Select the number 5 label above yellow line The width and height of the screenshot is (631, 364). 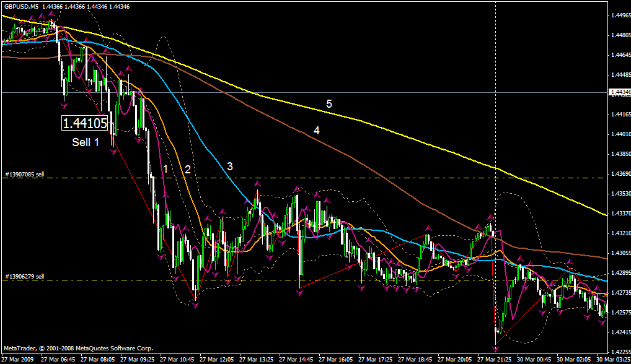click(329, 103)
